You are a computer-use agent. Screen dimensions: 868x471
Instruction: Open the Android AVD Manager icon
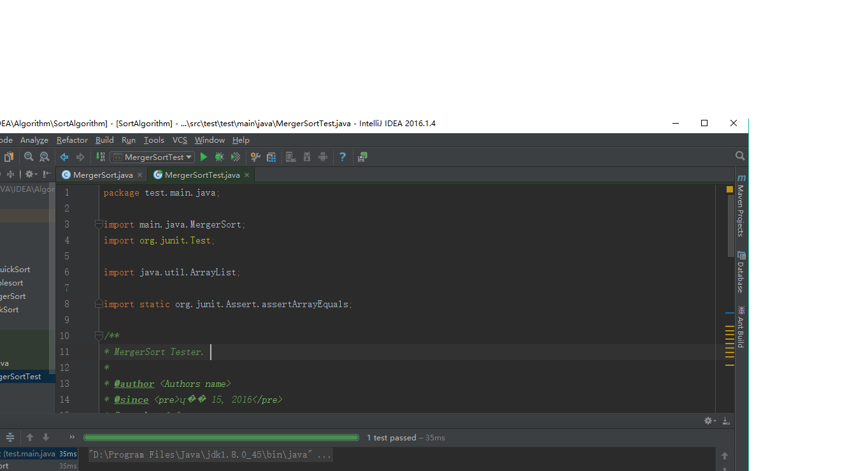click(323, 157)
